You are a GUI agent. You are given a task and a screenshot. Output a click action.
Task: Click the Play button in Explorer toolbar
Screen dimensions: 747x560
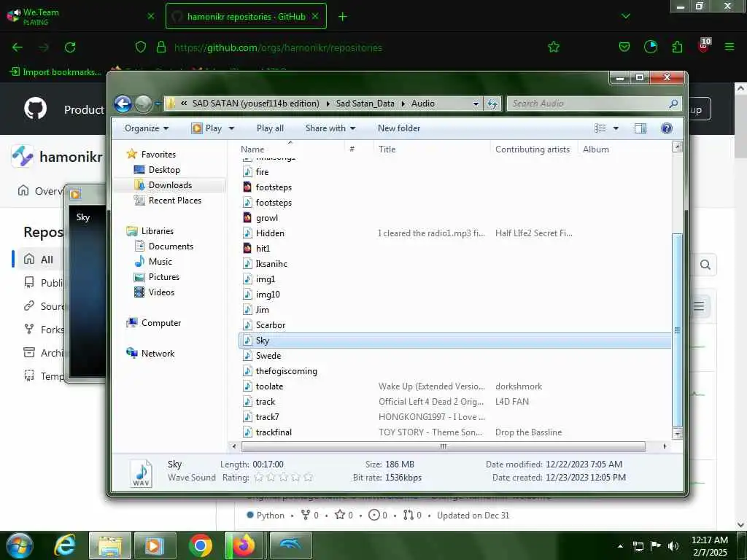pos(206,128)
